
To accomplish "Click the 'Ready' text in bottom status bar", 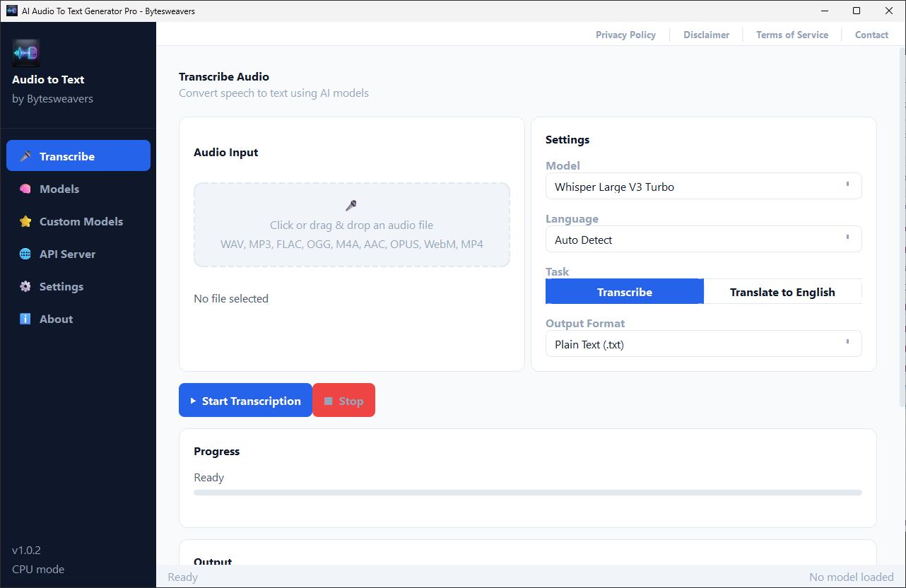I will [x=183, y=577].
